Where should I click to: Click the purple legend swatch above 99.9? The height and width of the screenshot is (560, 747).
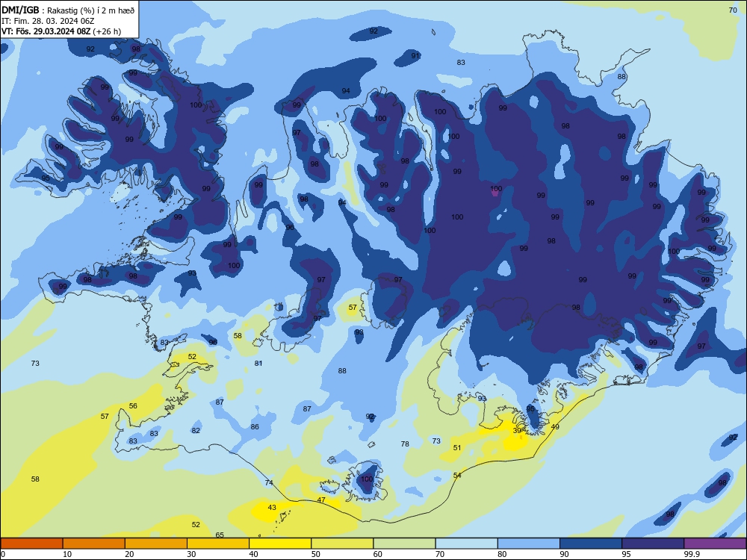[x=715, y=544]
